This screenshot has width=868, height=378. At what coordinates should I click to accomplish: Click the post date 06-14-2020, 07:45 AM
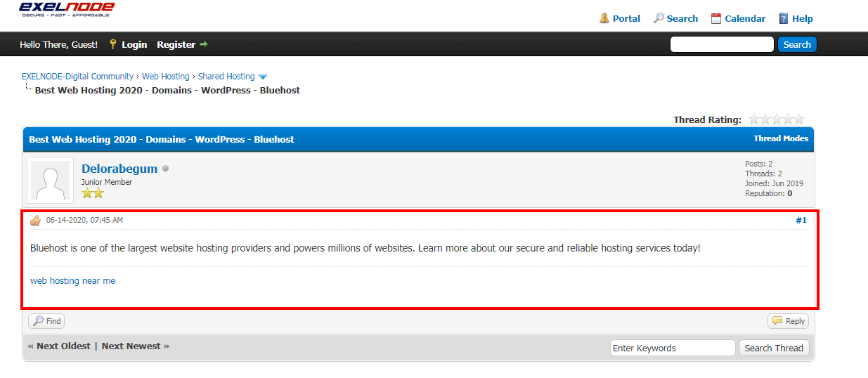click(84, 220)
